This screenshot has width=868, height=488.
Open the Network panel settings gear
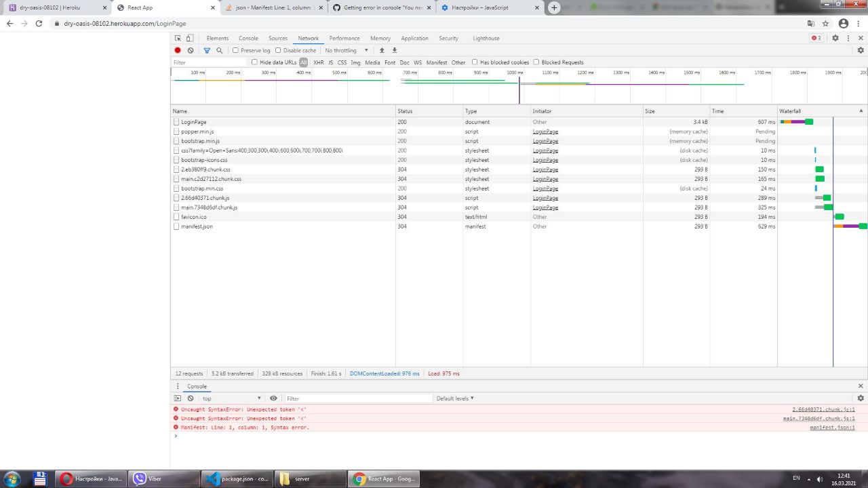pos(861,50)
